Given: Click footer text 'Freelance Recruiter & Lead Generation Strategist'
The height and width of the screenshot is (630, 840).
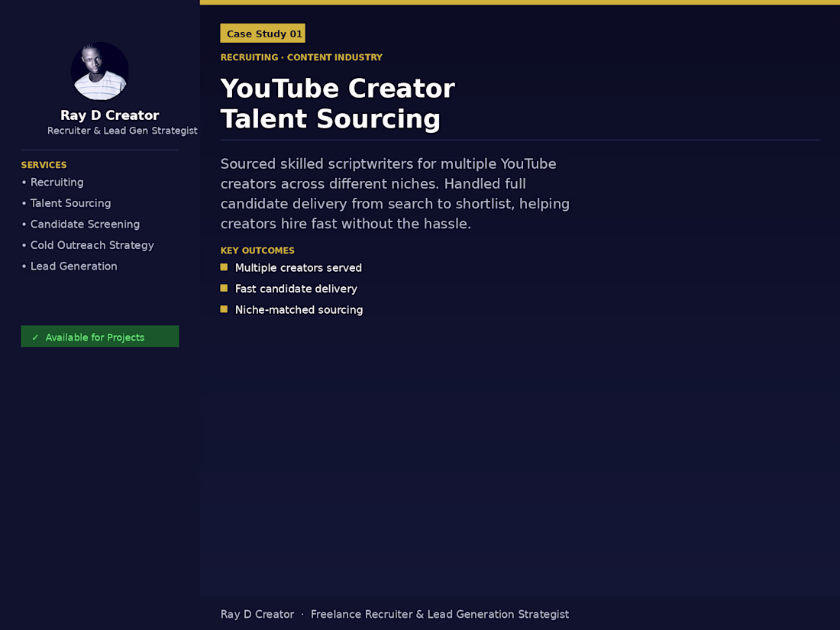Looking at the screenshot, I should tap(440, 615).
